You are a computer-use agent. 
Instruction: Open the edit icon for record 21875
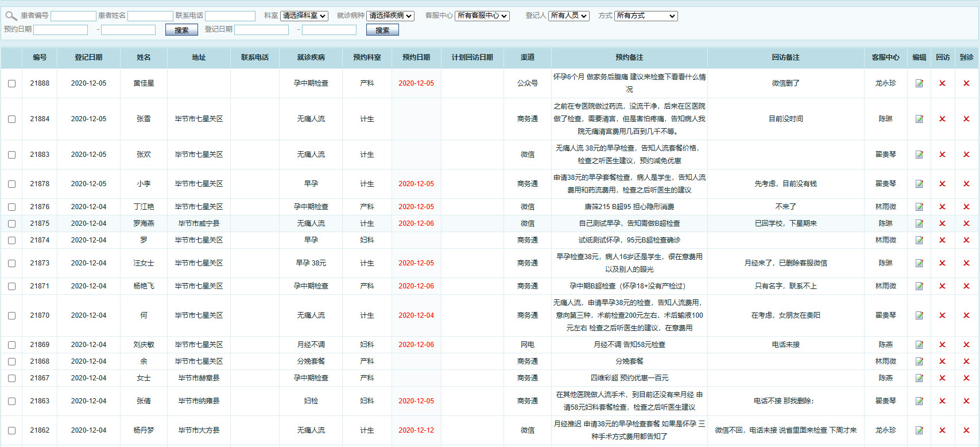[x=919, y=223]
